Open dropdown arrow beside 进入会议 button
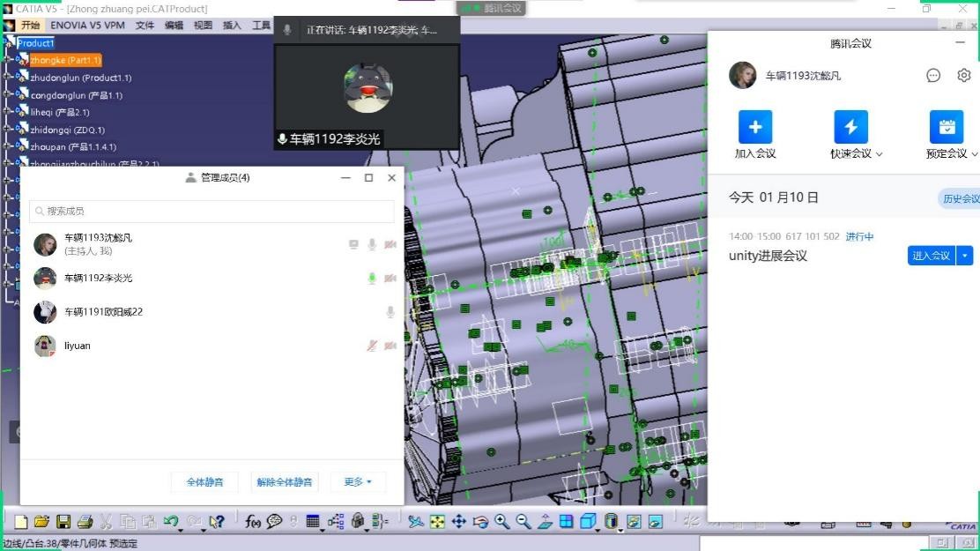980x551 pixels. tap(965, 256)
